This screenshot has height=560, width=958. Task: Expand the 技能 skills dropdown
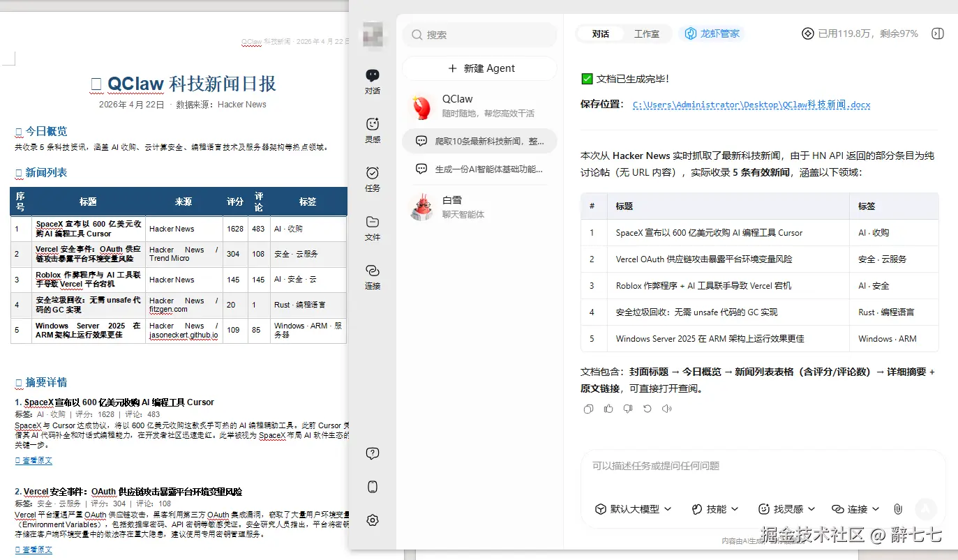pyautogui.click(x=715, y=509)
